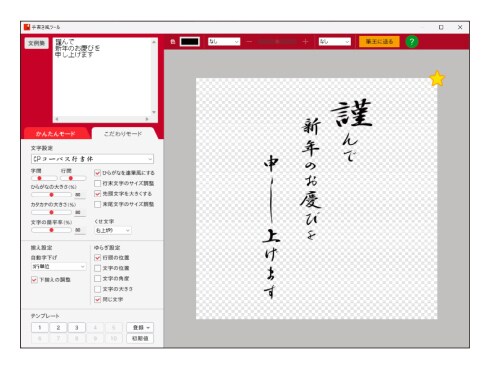Click the green help question mark icon
Viewport: 490px width, 368px height.
[x=412, y=42]
